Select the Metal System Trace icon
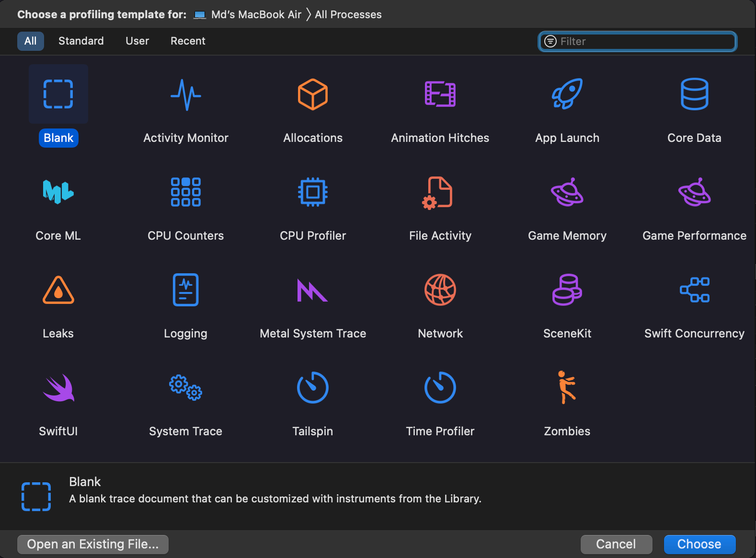Screen dimensions: 756x558 pyautogui.click(x=312, y=290)
